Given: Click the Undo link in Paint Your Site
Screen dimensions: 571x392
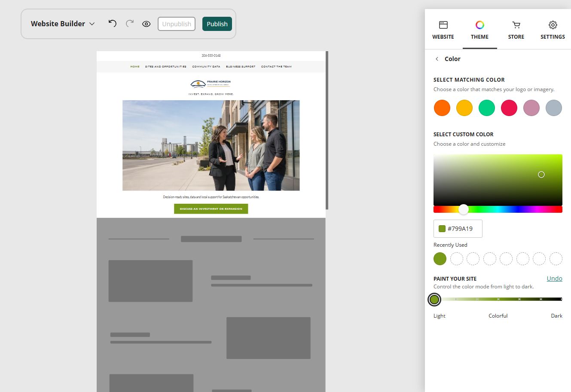Looking at the screenshot, I should [x=554, y=279].
